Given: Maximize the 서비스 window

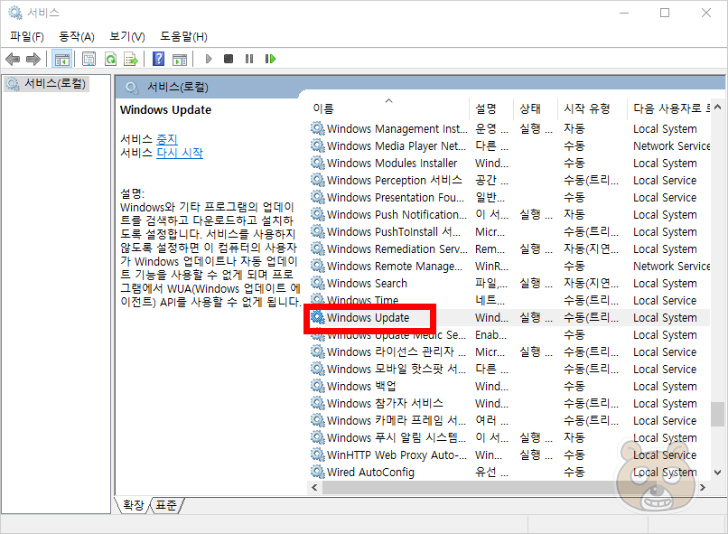Looking at the screenshot, I should coord(665,13).
